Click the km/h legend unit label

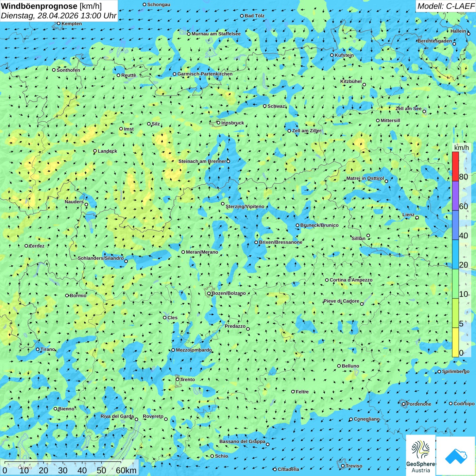pos(461,148)
